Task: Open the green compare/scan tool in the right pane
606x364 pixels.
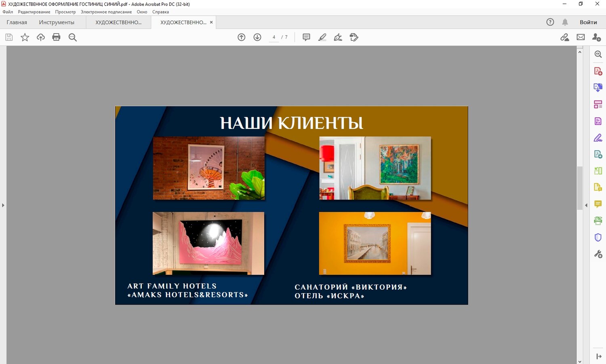Action: pos(598,171)
